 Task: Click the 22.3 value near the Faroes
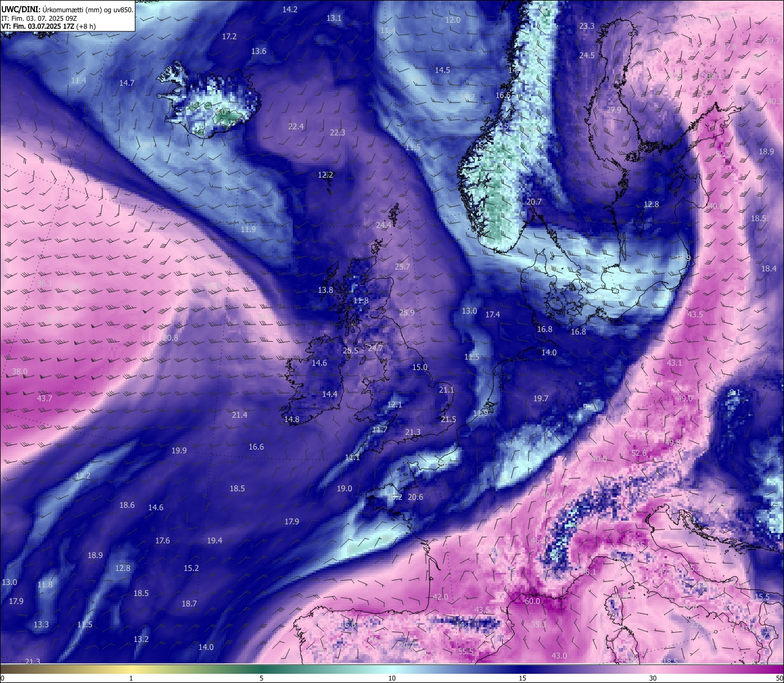point(337,132)
